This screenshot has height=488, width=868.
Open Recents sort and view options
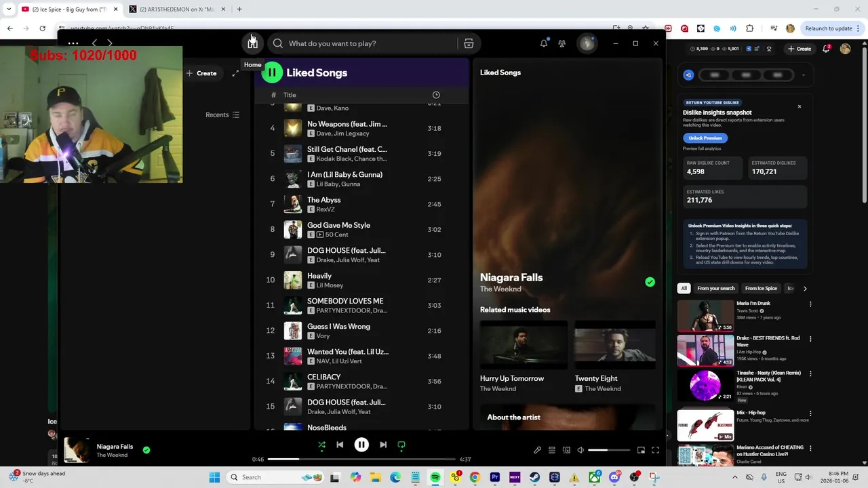pyautogui.click(x=222, y=115)
